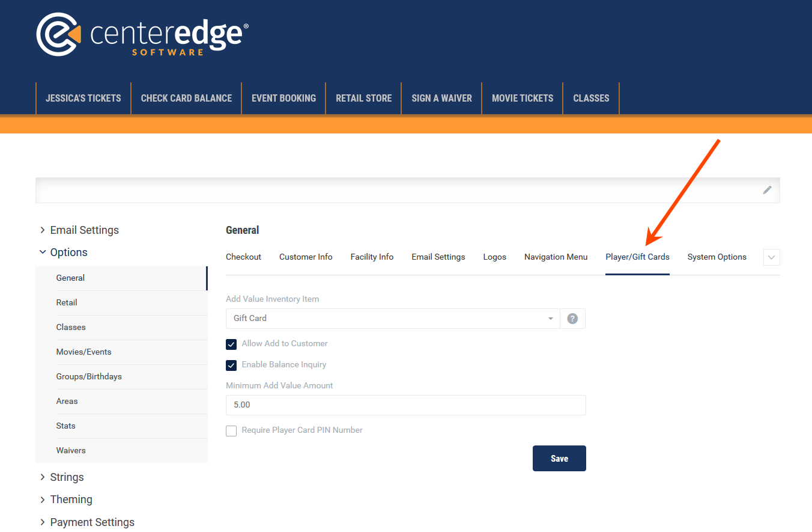Select Groups/Birthdays in the sidebar
This screenshot has height=532, width=812.
point(89,377)
